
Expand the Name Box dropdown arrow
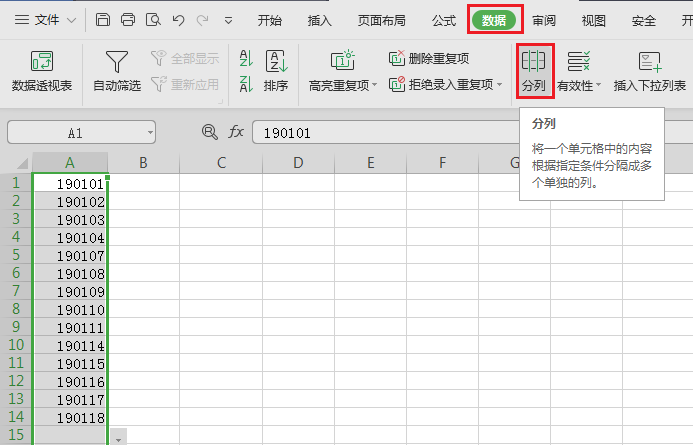click(150, 133)
